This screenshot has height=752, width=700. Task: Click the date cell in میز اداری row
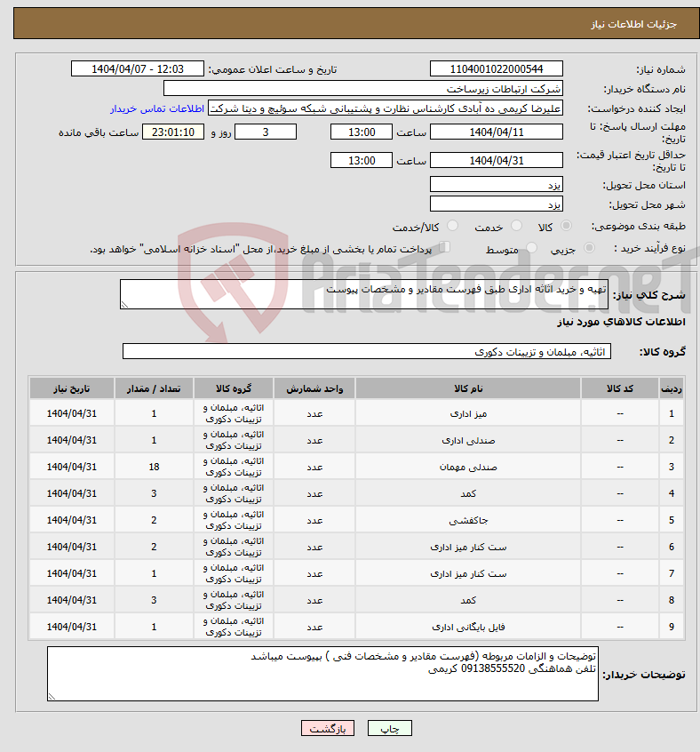(x=72, y=413)
